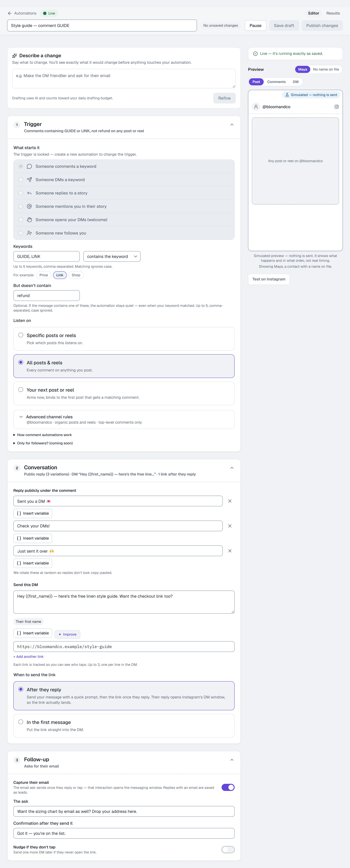Click the flask icon in the Simulated badge

pyautogui.click(x=287, y=95)
